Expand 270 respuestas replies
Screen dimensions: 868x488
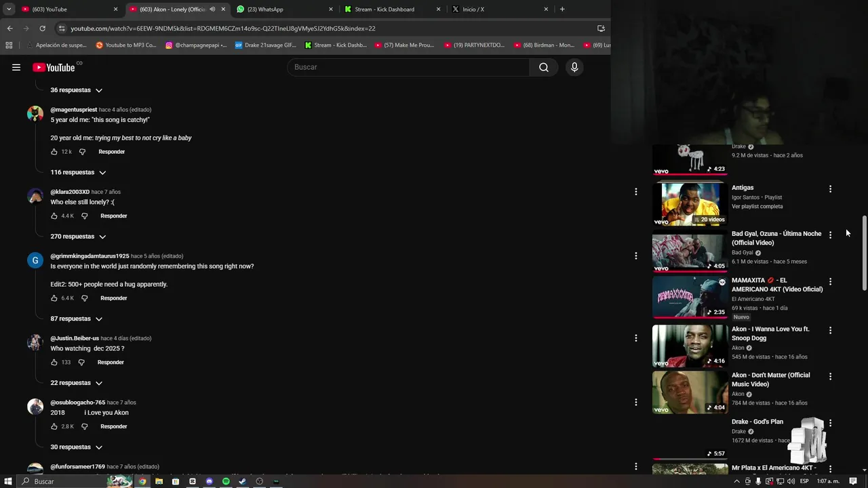78,237
